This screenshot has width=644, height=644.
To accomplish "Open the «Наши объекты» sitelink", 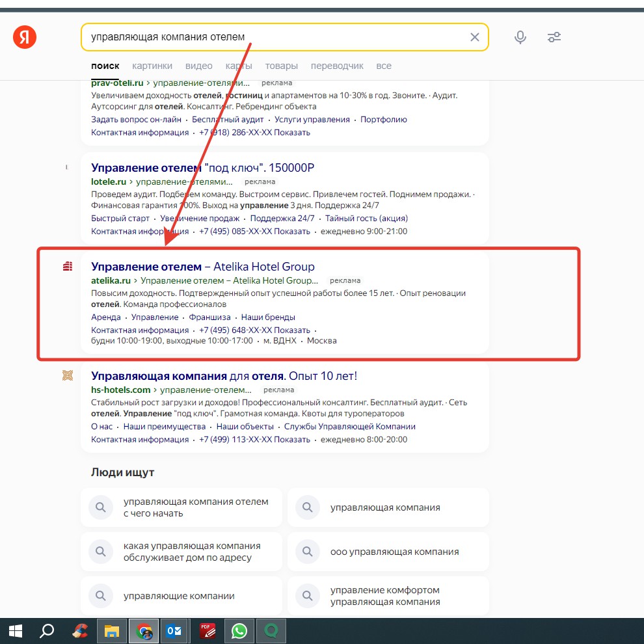I will [x=245, y=427].
